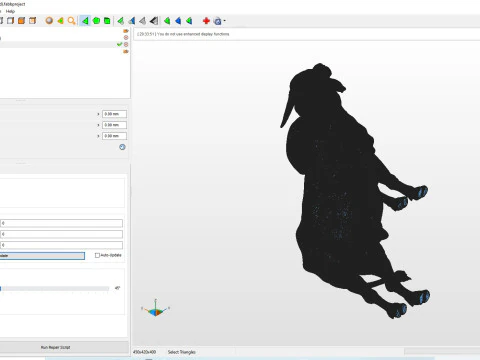Click the first long statistics field showing 0
Viewport: 480px width, 360px height.
pos(61,223)
